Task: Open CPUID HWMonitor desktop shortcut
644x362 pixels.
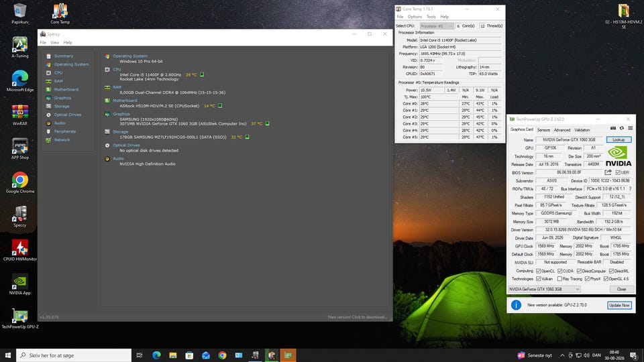Action: coord(19,250)
